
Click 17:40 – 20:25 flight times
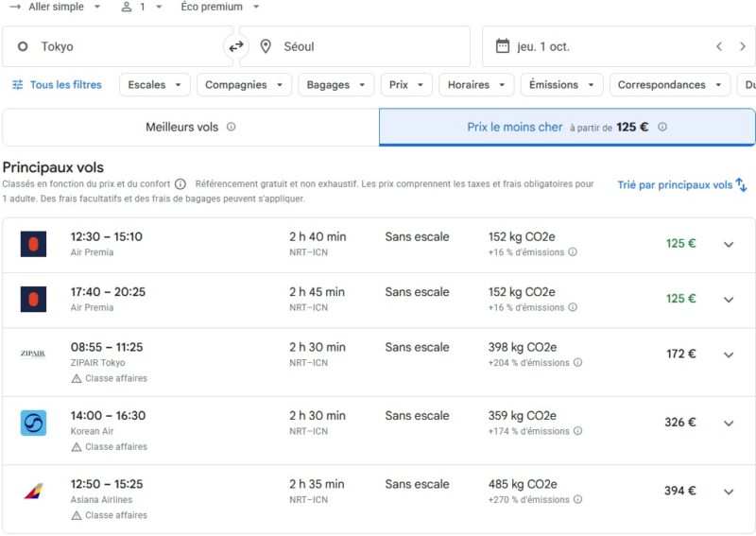(108, 291)
